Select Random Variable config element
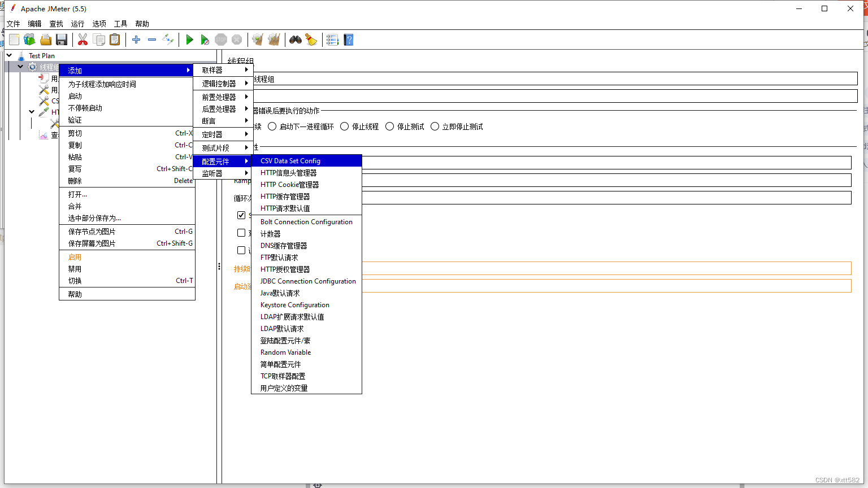 tap(306, 352)
